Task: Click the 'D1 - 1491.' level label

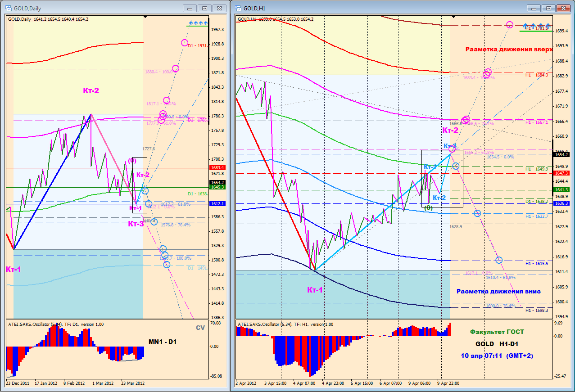Action: [x=197, y=267]
